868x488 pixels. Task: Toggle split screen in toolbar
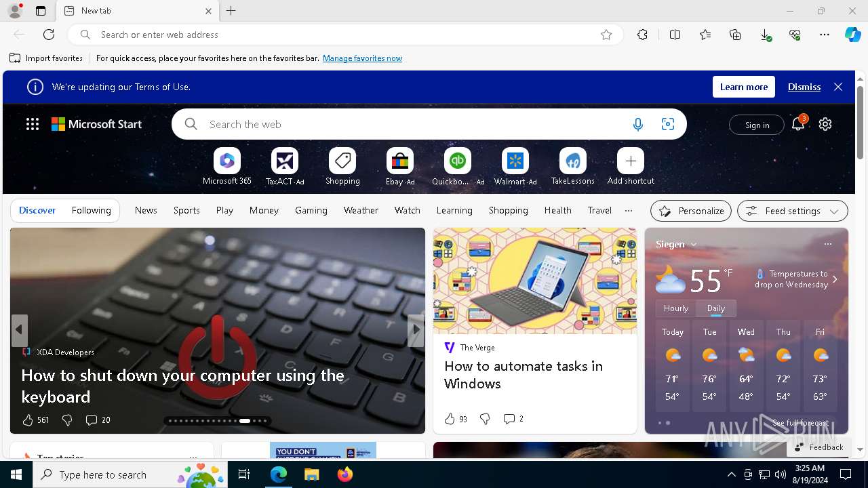tap(675, 35)
